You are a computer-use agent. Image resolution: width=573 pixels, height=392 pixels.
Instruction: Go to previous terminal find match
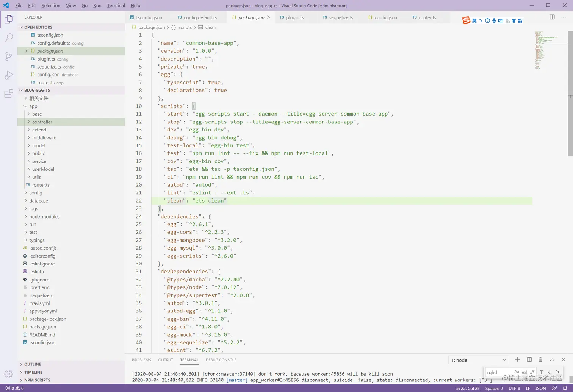pyautogui.click(x=542, y=372)
